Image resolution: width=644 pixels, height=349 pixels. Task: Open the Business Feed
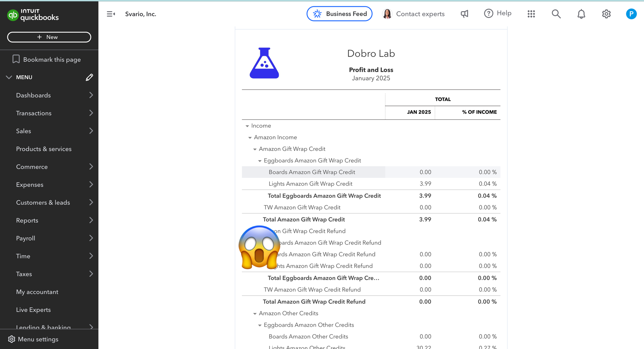click(339, 14)
